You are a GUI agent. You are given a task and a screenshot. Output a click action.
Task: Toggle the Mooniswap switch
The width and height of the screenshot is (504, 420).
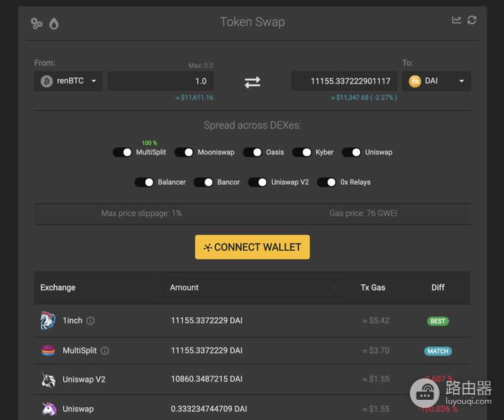coord(184,153)
